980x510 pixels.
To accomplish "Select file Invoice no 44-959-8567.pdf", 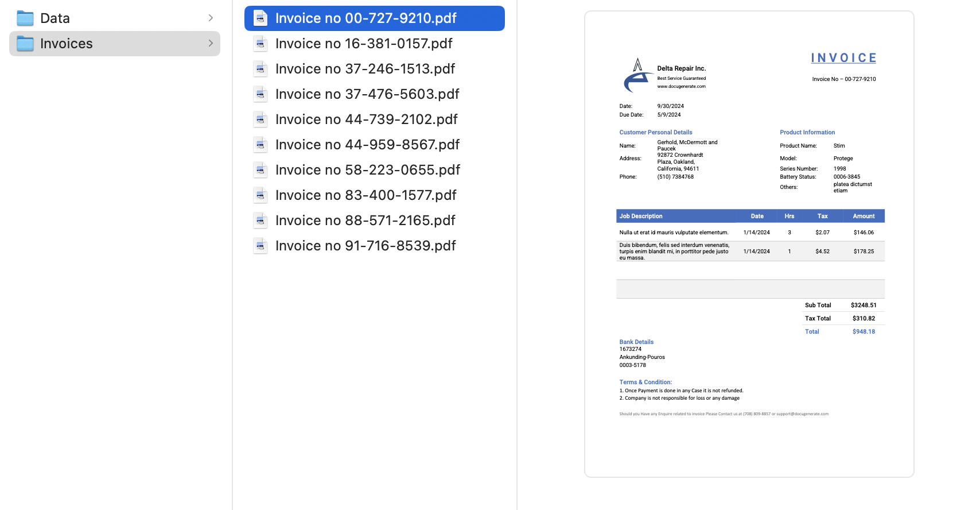I will (367, 145).
